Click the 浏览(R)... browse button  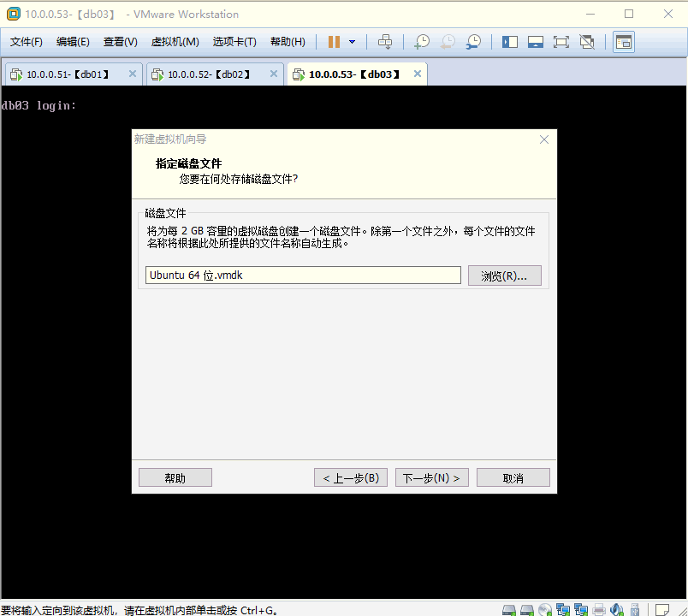pos(504,275)
